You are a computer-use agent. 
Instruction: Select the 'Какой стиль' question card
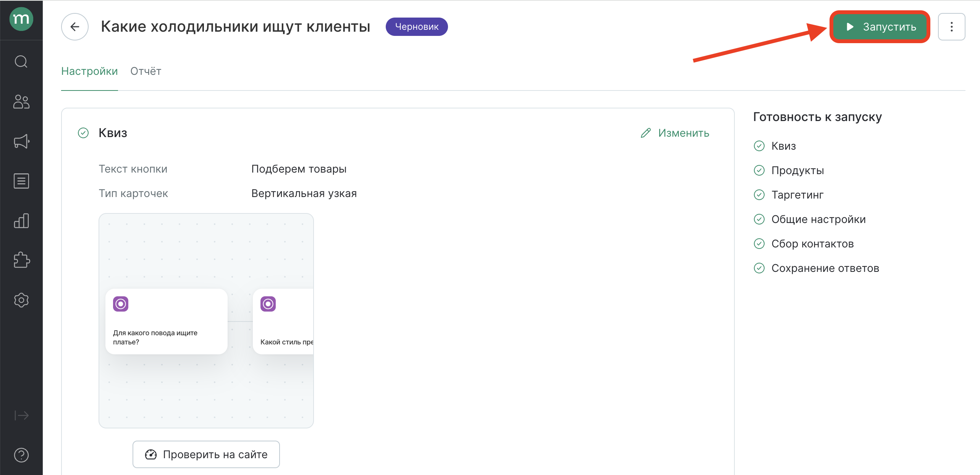(283, 322)
